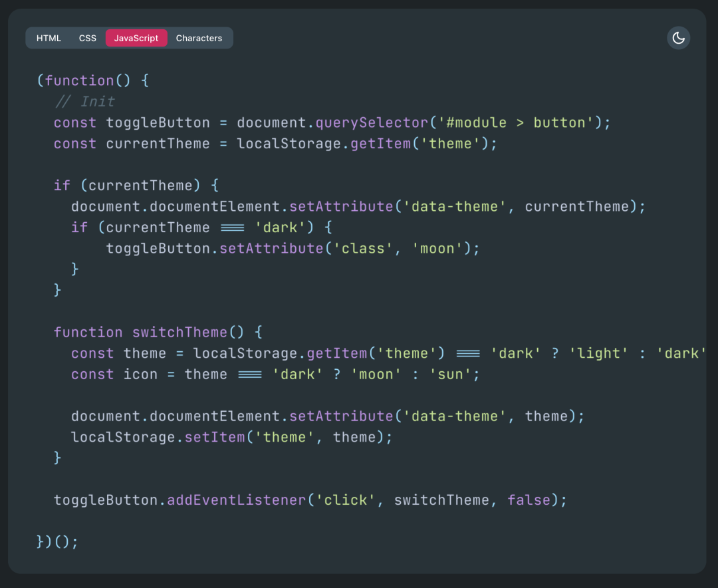718x588 pixels.
Task: Click the 'if (currentTheme) {' line
Action: click(136, 186)
